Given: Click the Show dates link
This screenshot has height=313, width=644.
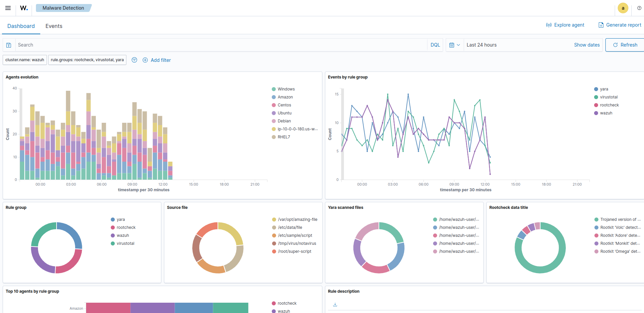Looking at the screenshot, I should [x=586, y=45].
